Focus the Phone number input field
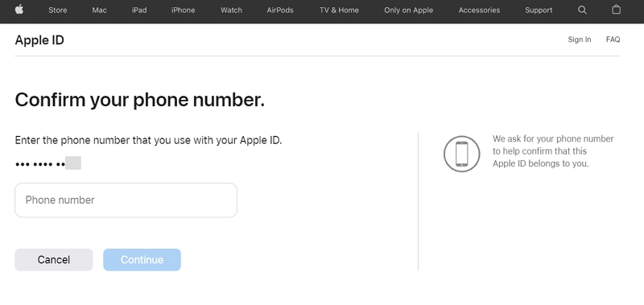The width and height of the screenshot is (644, 305). click(x=126, y=200)
